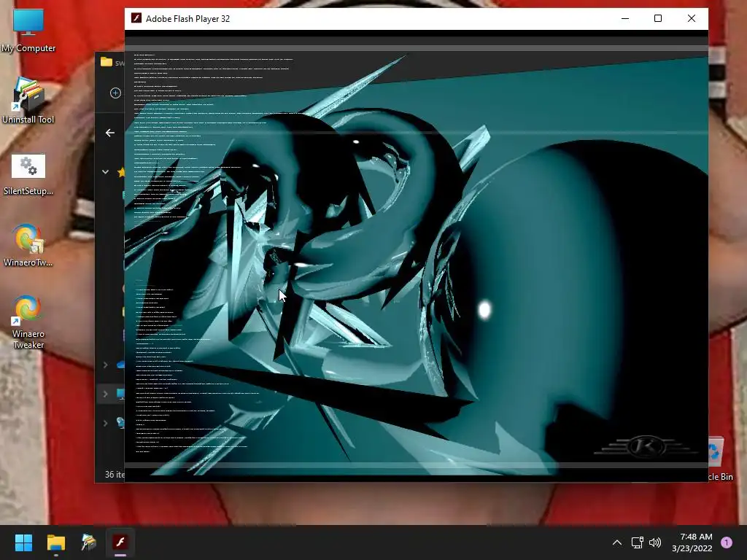The height and width of the screenshot is (560, 747).
Task: Click the back arrow in File Explorer window
Action: [110, 133]
